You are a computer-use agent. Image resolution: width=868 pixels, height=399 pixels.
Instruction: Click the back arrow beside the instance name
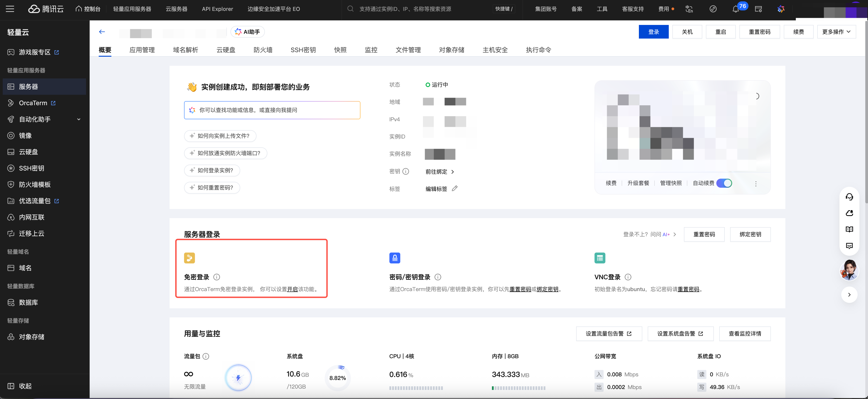[102, 32]
